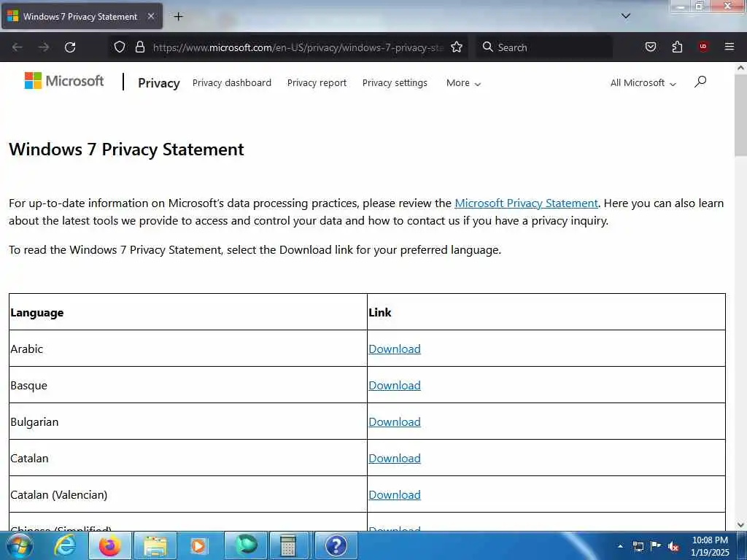
Task: Open the Firefox hamburger menu
Action: click(x=729, y=47)
